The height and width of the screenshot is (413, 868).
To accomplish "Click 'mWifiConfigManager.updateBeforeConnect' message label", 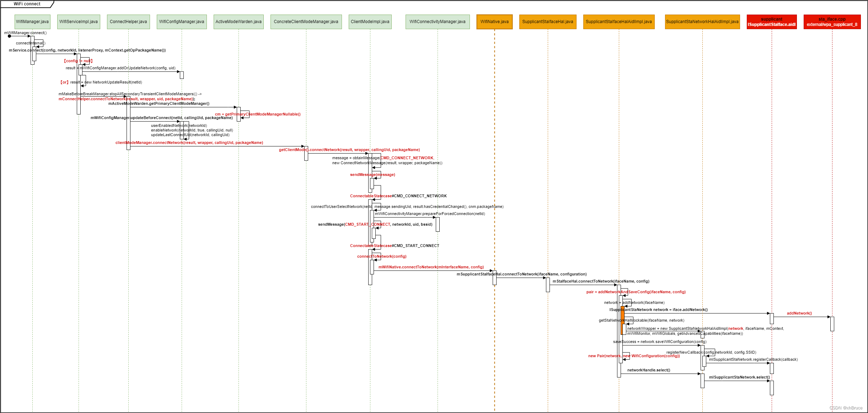I will [162, 118].
